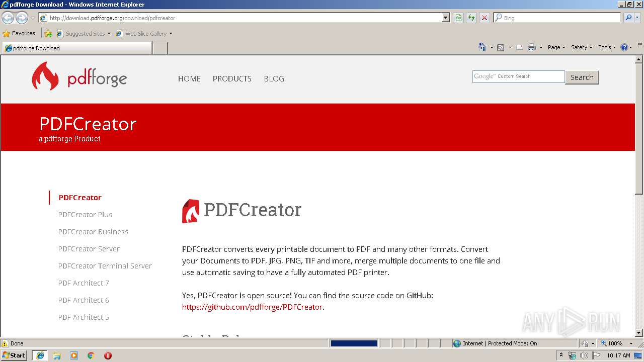Open the Tools menu
Screen dimensions: 644x362
pos(607,47)
